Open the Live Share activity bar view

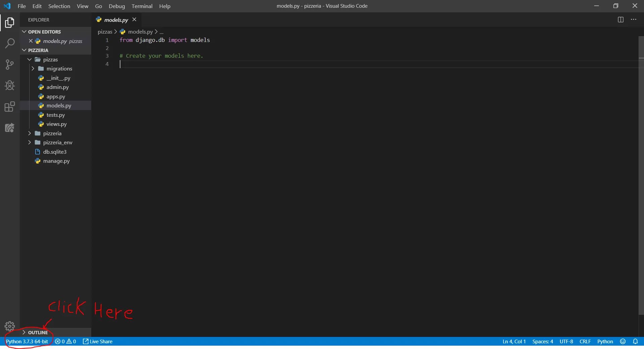tap(10, 128)
